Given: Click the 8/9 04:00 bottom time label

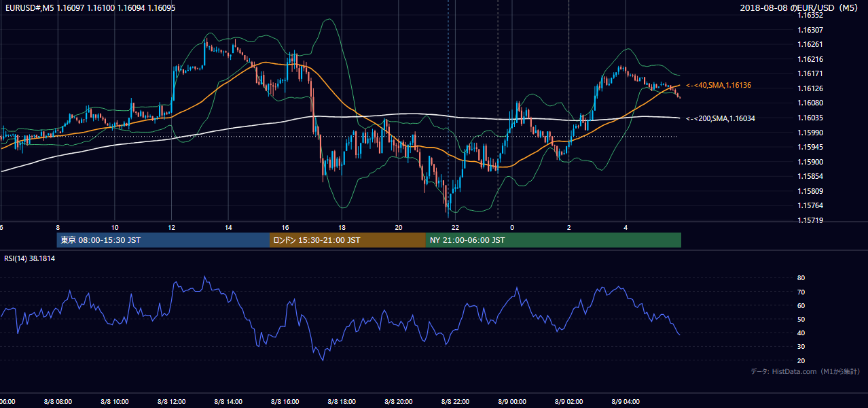Looking at the screenshot, I should (x=626, y=401).
